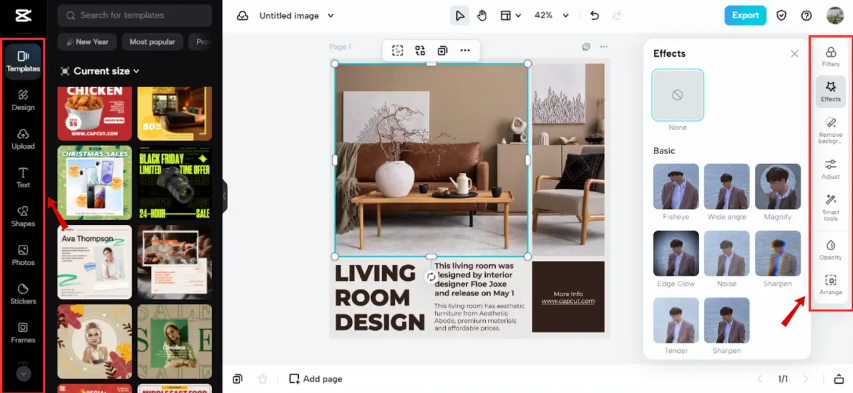Undo the last action
This screenshot has height=393, width=853.
tap(595, 16)
